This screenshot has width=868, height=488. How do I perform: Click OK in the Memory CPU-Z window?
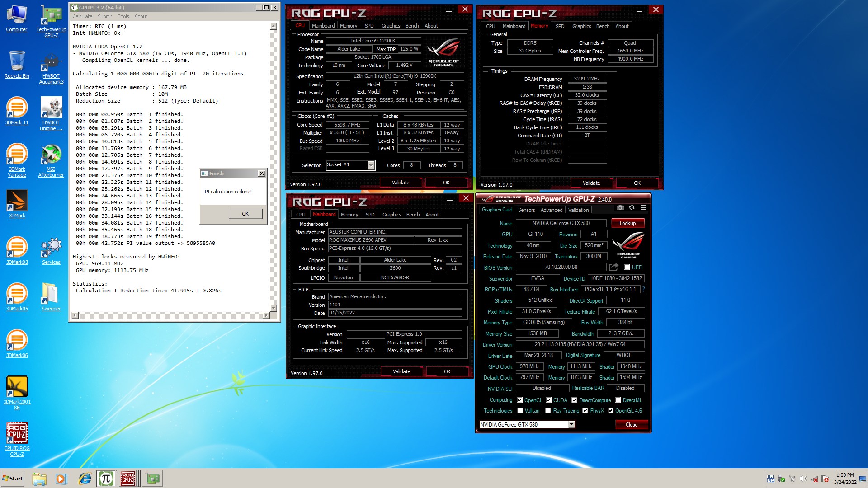coord(637,183)
